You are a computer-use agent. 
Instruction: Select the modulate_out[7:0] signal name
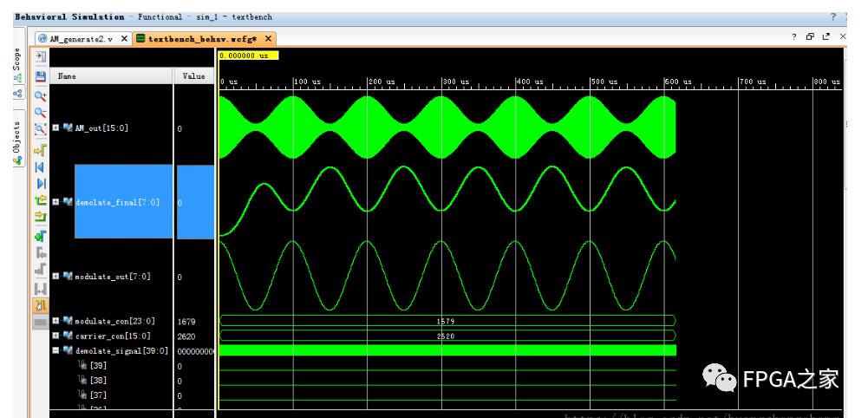[112, 277]
